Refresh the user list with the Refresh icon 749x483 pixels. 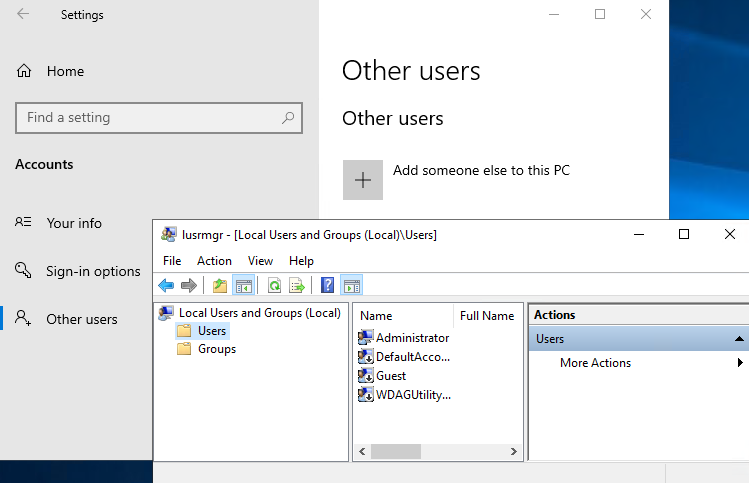pos(274,286)
